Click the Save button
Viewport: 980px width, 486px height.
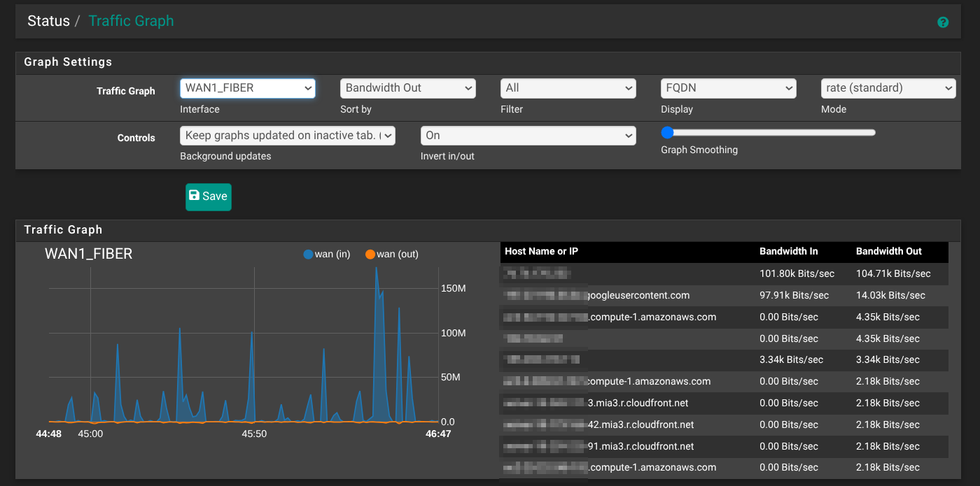click(209, 196)
